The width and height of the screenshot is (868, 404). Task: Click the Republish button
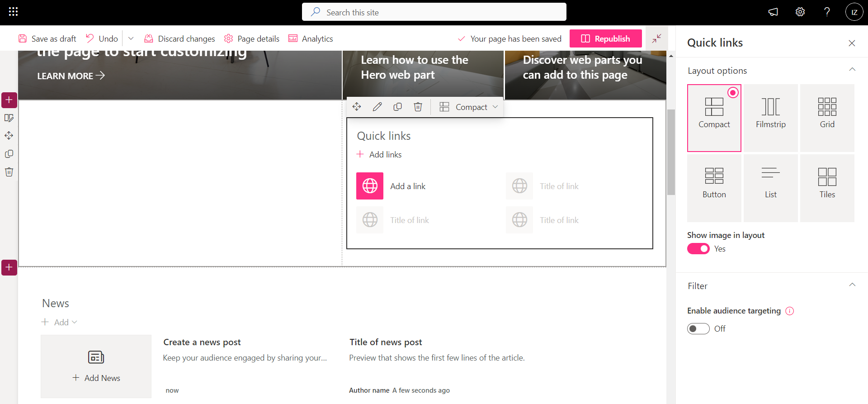point(605,38)
